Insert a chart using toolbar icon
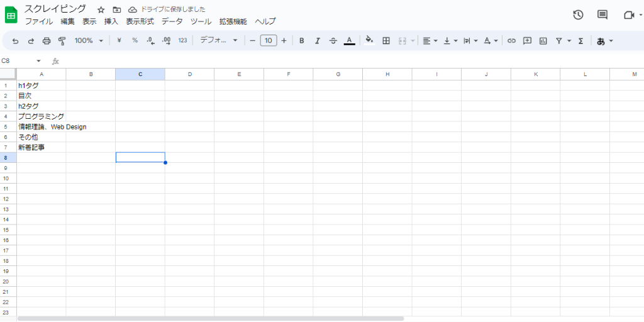Viewport: 644px width, 322px height. pyautogui.click(x=543, y=41)
